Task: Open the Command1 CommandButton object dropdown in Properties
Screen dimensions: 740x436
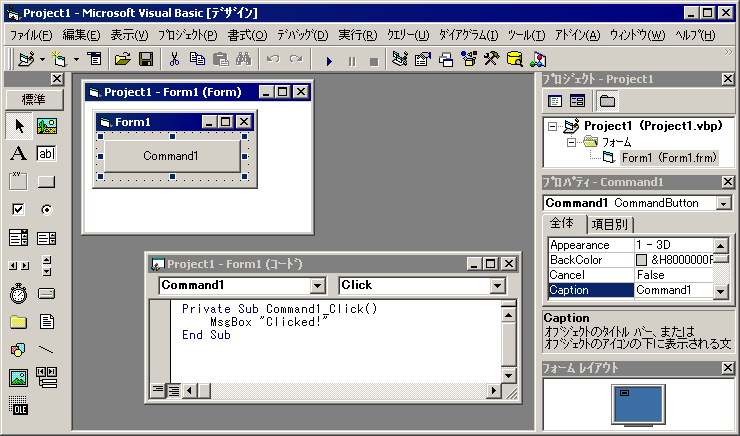Action: click(723, 203)
